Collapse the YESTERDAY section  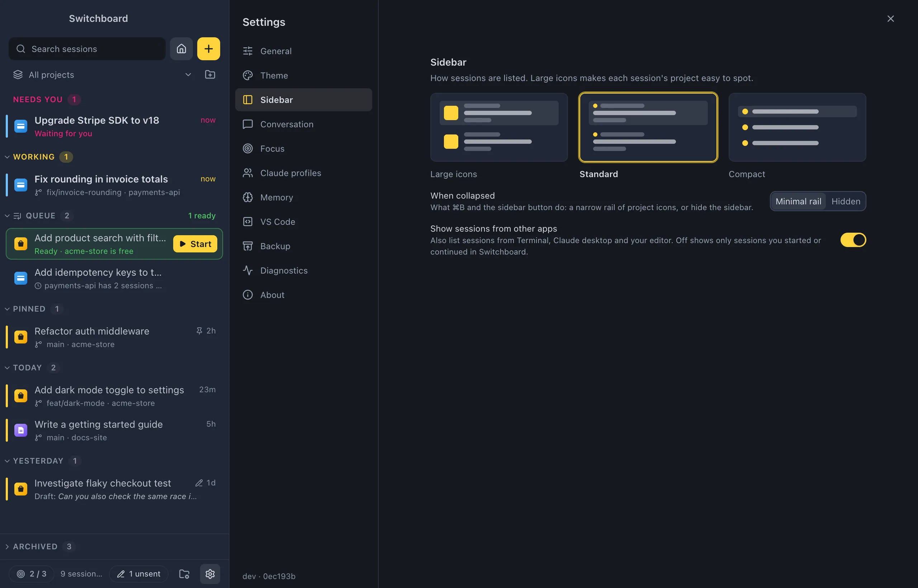click(7, 461)
